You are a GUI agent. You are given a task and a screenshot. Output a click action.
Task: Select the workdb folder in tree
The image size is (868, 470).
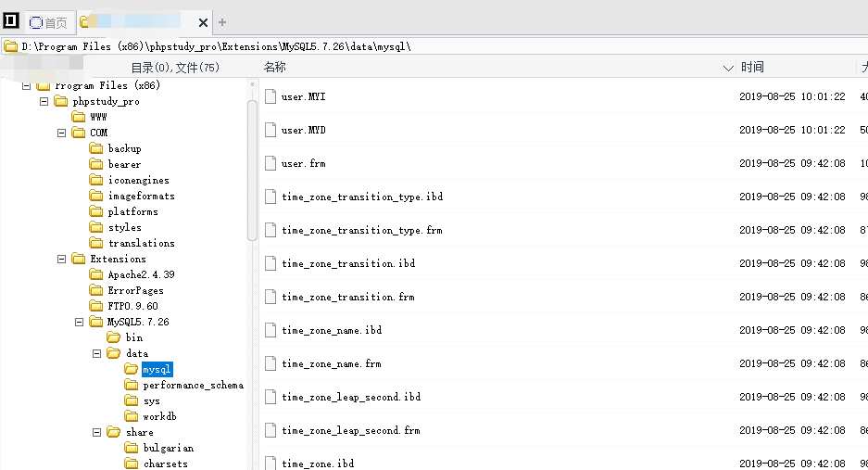point(159,416)
